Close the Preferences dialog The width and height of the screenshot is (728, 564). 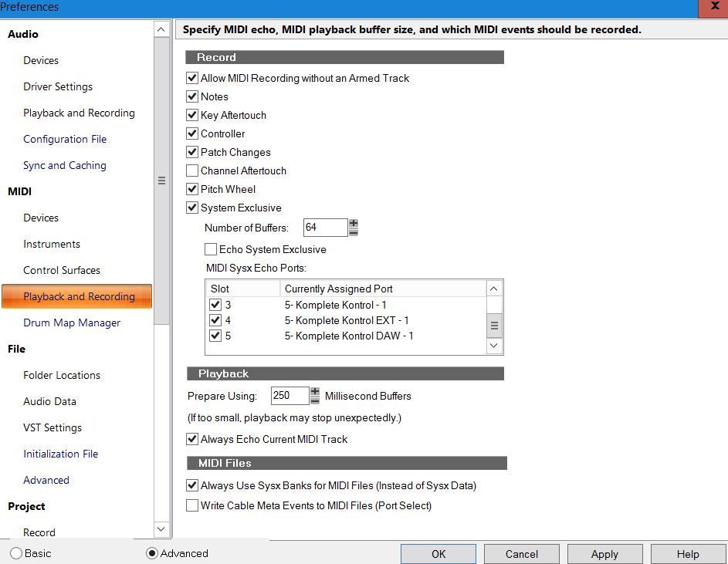coord(715,7)
